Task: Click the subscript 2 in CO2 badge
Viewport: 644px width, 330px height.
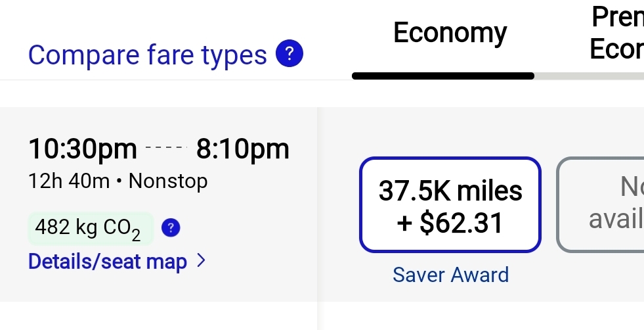Action: (137, 236)
